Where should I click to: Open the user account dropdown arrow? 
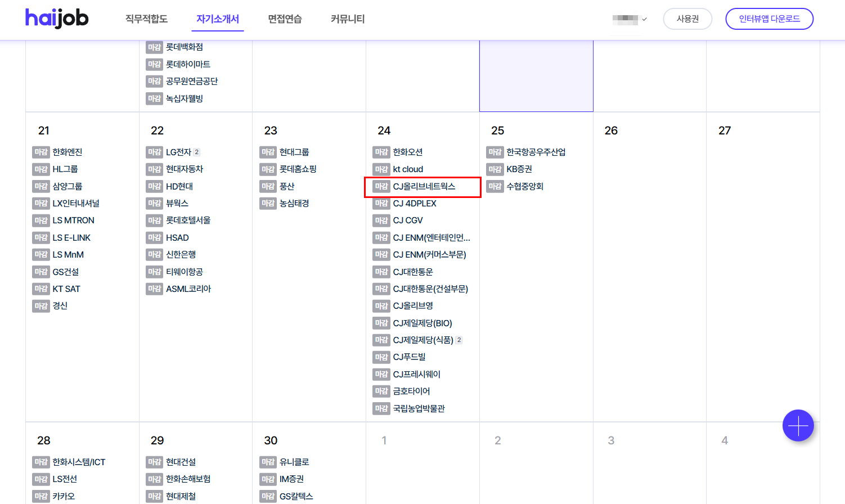(645, 19)
